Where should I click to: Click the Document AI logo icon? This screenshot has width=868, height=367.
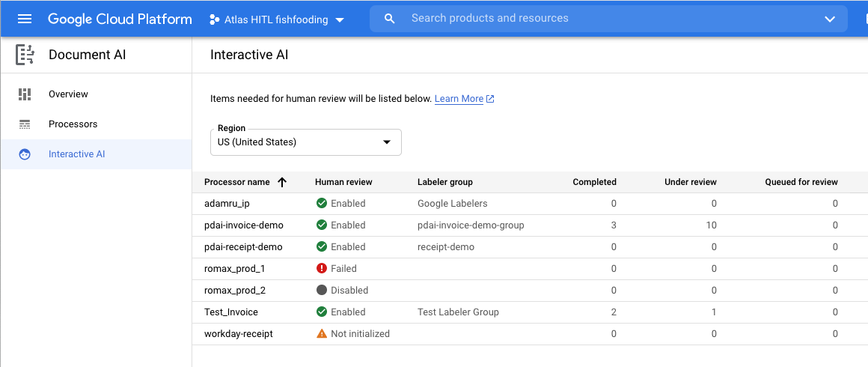(x=25, y=55)
